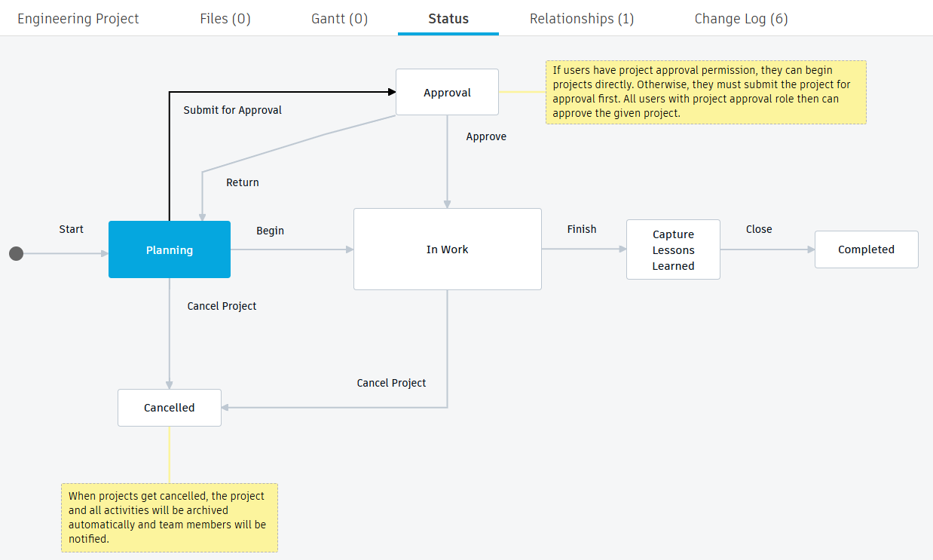Click the Return transition label
This screenshot has height=560, width=933.
(243, 182)
